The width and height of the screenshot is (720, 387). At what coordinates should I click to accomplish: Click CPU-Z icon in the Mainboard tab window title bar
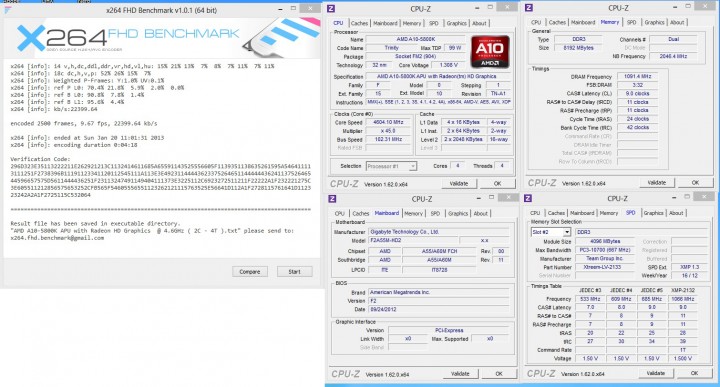[x=332, y=199]
